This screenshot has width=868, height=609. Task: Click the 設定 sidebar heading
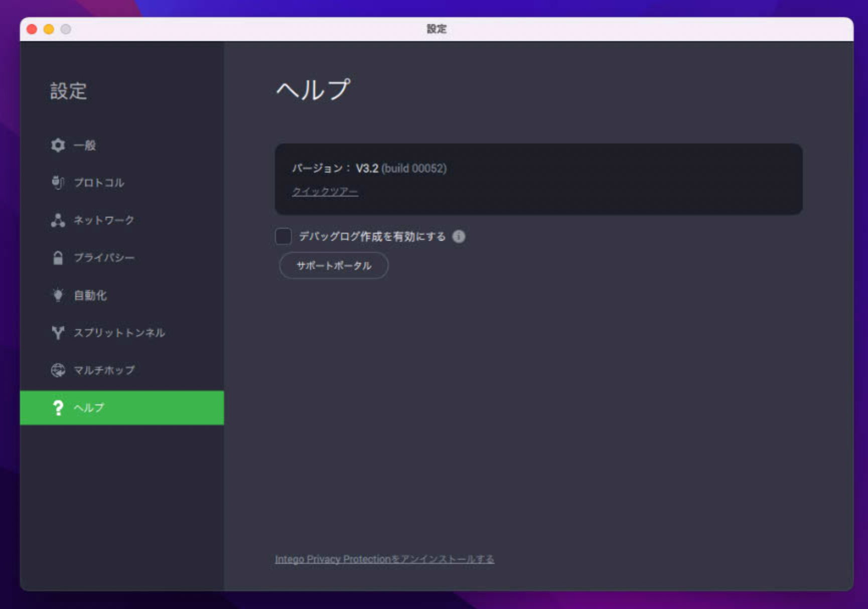tap(69, 91)
